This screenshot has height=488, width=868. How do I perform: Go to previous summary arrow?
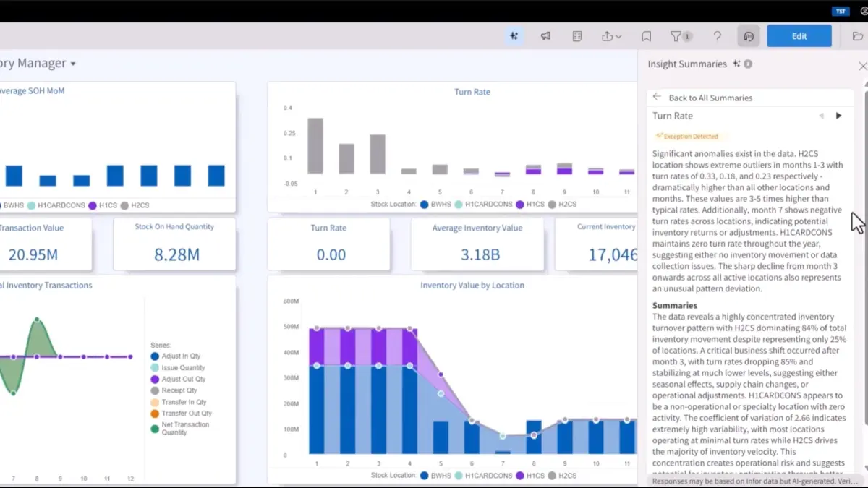pyautogui.click(x=821, y=116)
